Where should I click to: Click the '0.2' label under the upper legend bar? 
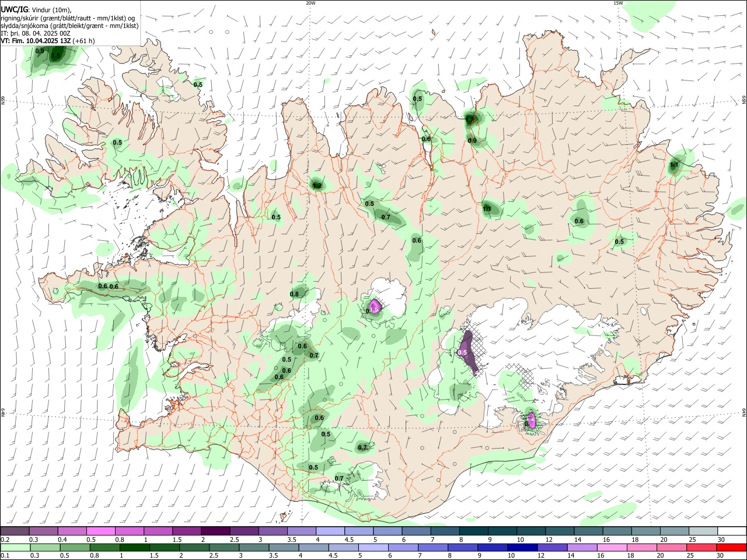[x=5, y=540]
